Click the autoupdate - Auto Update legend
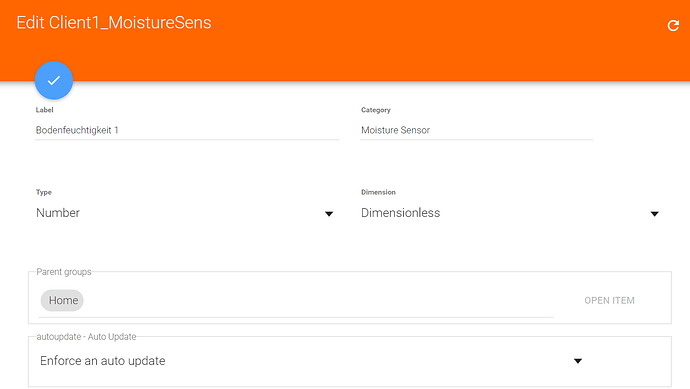The image size is (690, 389). pos(86,337)
